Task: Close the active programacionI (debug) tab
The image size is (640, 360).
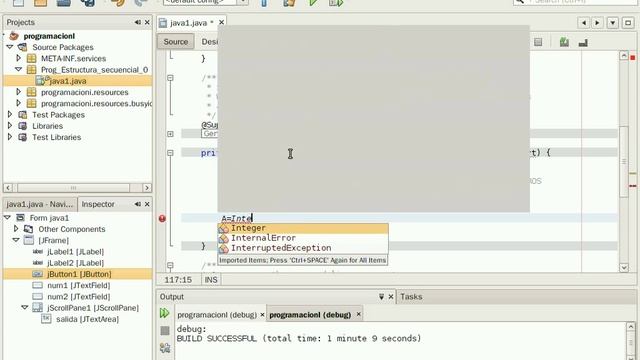Action: tap(358, 314)
